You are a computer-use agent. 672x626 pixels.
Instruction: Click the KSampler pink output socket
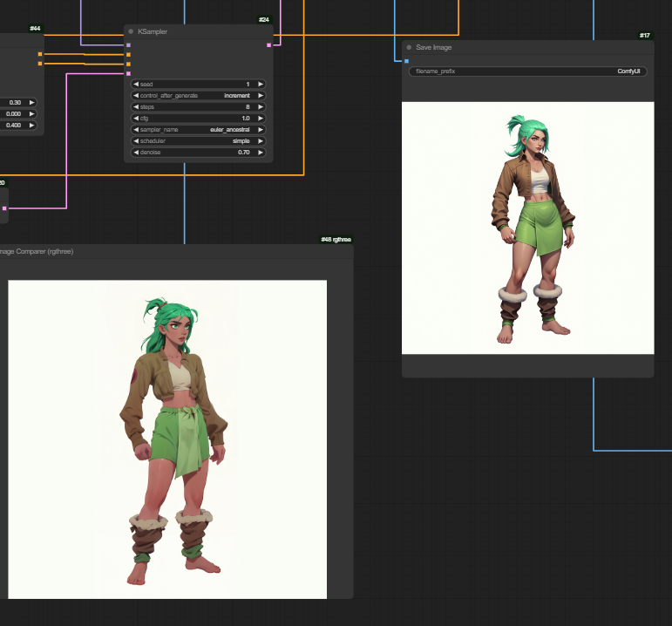[x=268, y=44]
